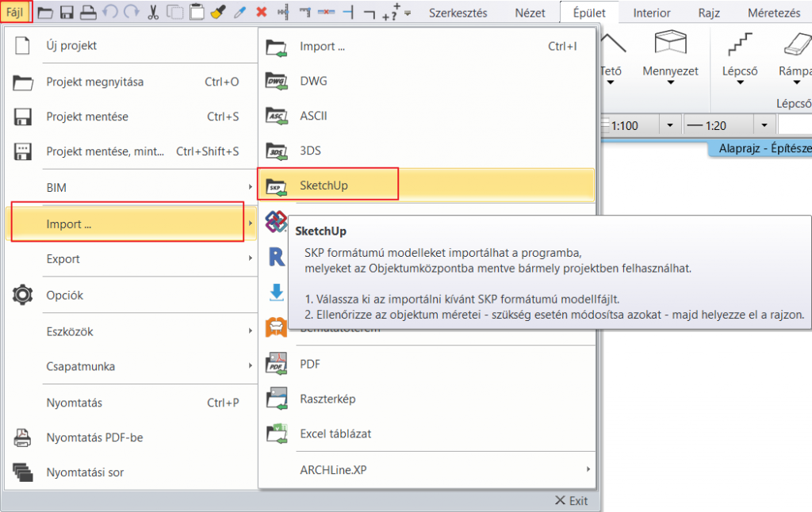
Task: Choose SketchUp import from the submenu
Action: coord(427,185)
